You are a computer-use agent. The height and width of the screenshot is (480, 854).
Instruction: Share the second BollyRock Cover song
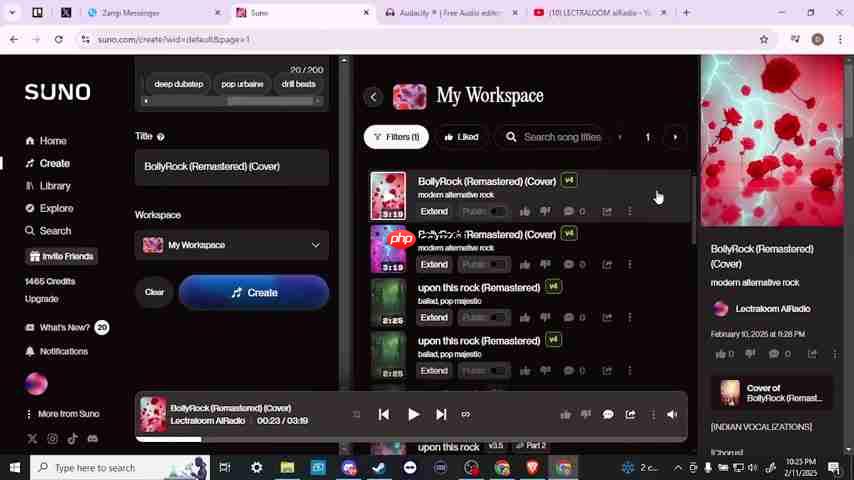[x=607, y=265]
